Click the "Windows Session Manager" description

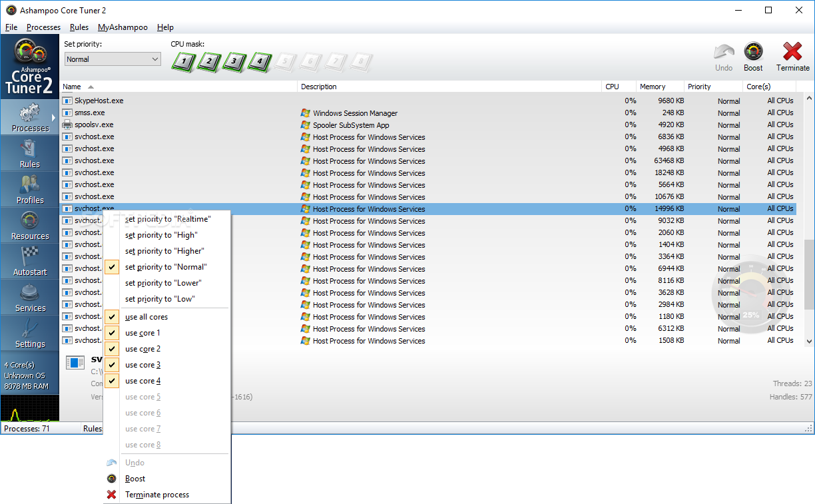355,113
